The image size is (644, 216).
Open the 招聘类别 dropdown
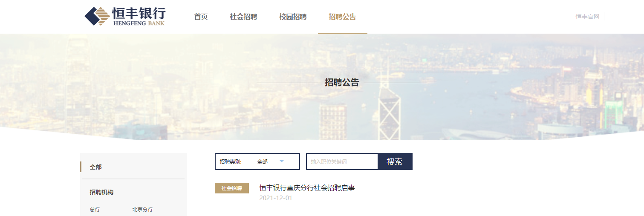point(257,161)
